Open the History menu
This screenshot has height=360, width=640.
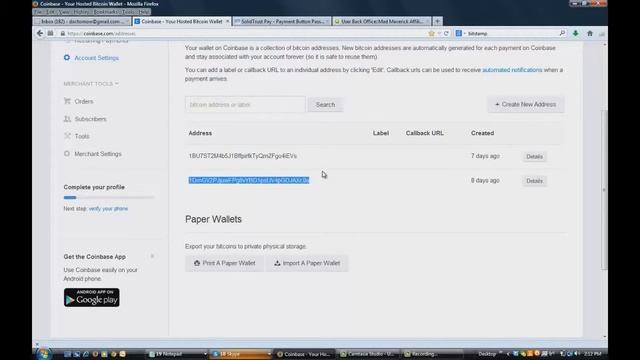[81, 12]
